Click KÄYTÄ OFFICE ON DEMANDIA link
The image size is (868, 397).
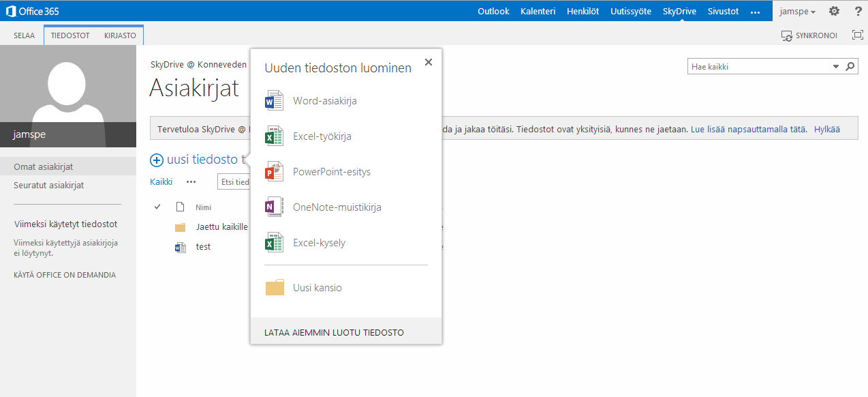[x=65, y=275]
